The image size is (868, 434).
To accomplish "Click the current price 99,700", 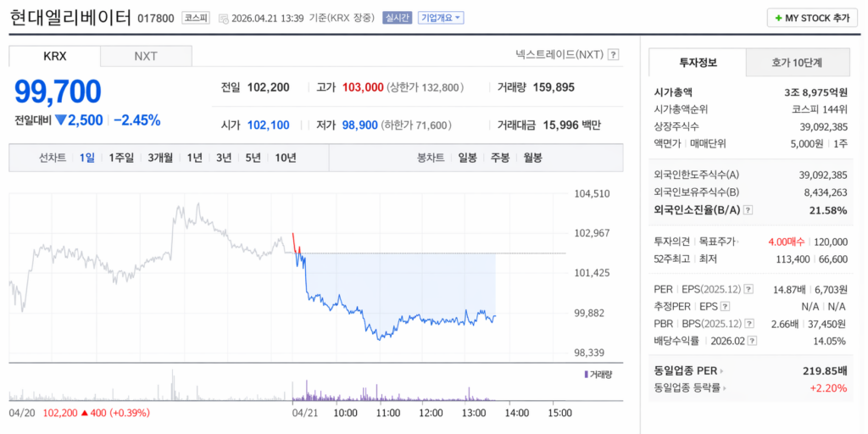I will 58,92.
